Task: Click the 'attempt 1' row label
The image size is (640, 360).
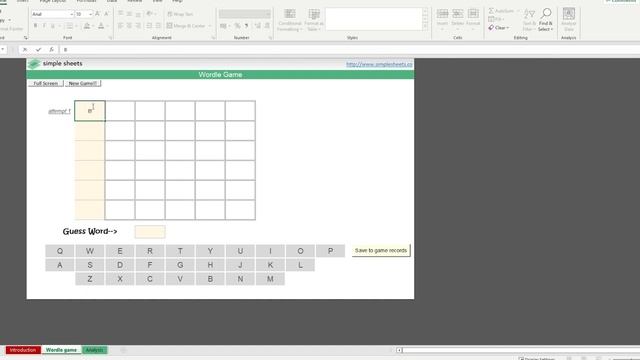Action: pyautogui.click(x=60, y=111)
